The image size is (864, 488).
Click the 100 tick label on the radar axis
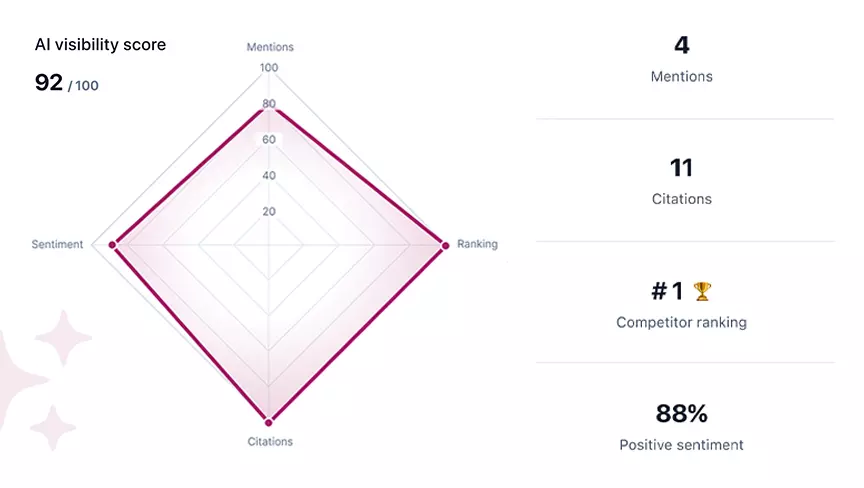(269, 68)
